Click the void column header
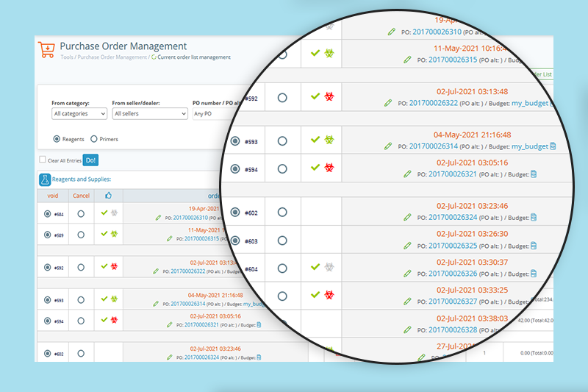 [x=52, y=196]
